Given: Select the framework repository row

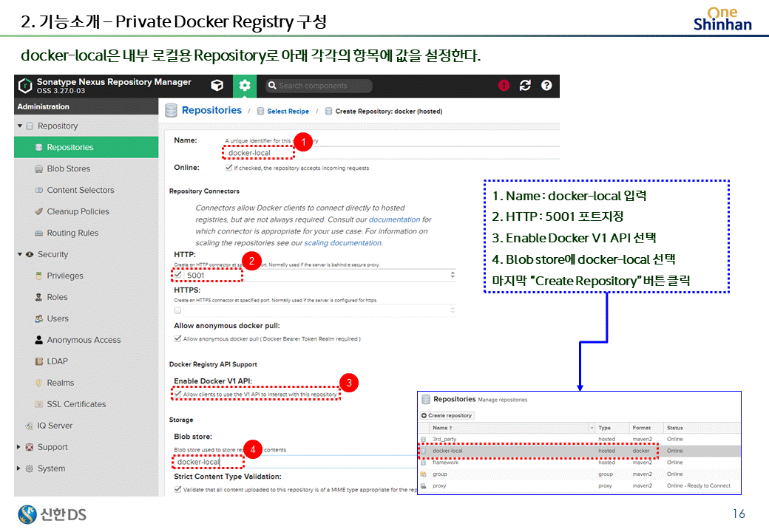Looking at the screenshot, I should click(x=579, y=463).
